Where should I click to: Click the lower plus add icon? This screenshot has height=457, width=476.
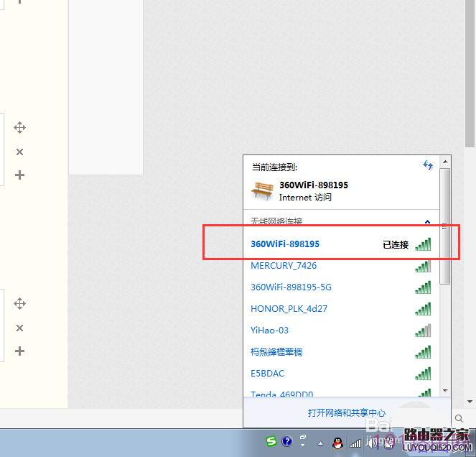pyautogui.click(x=19, y=351)
